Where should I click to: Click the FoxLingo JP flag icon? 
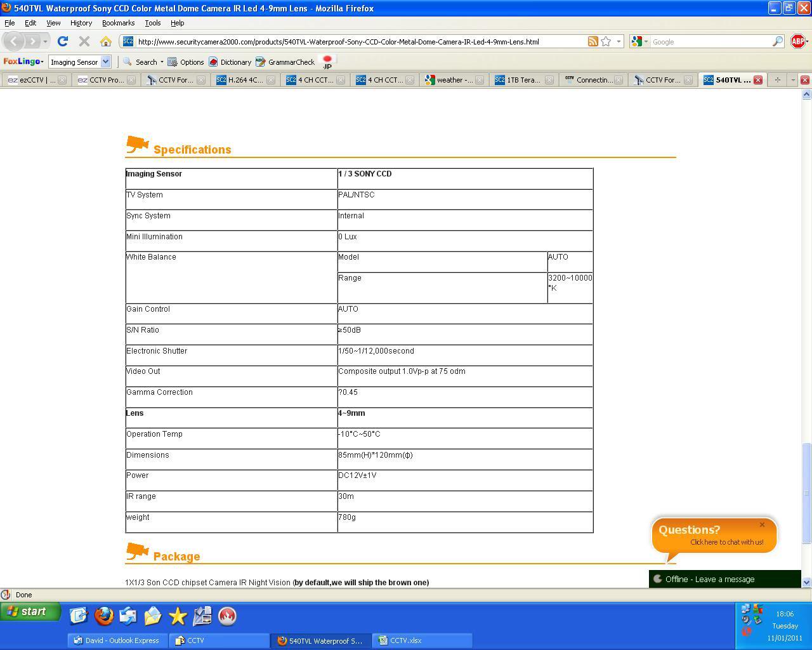[327, 62]
